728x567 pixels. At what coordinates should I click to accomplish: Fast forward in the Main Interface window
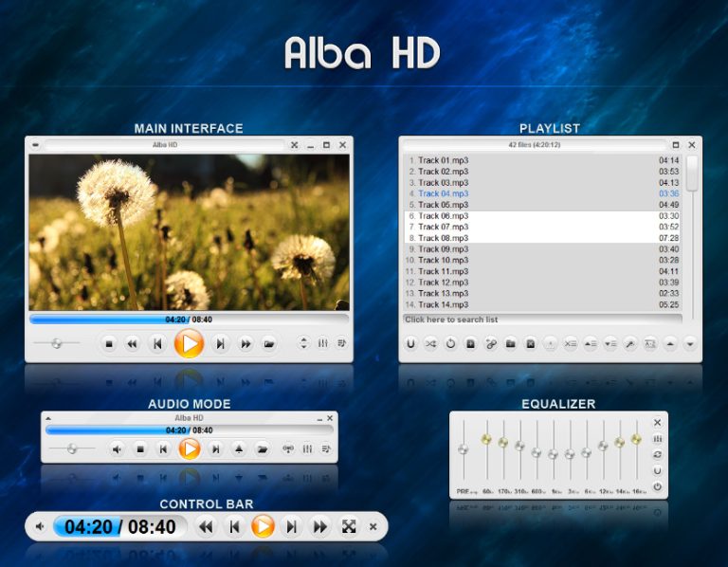pos(246,344)
